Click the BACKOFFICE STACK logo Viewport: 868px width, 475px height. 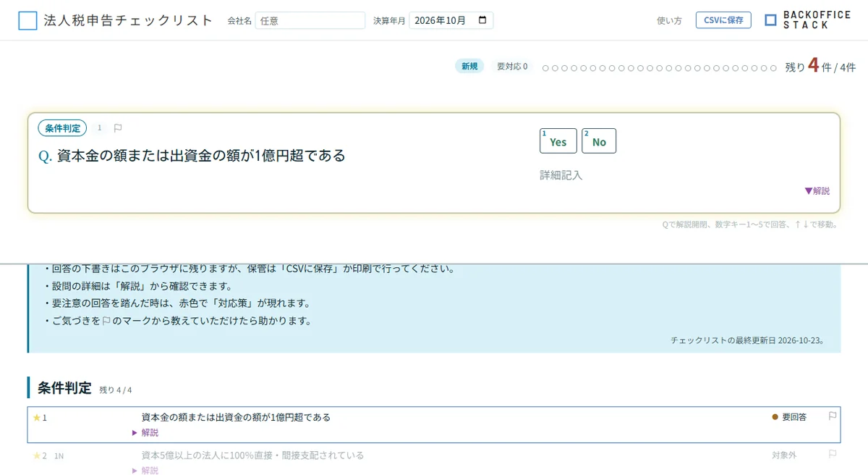(807, 20)
